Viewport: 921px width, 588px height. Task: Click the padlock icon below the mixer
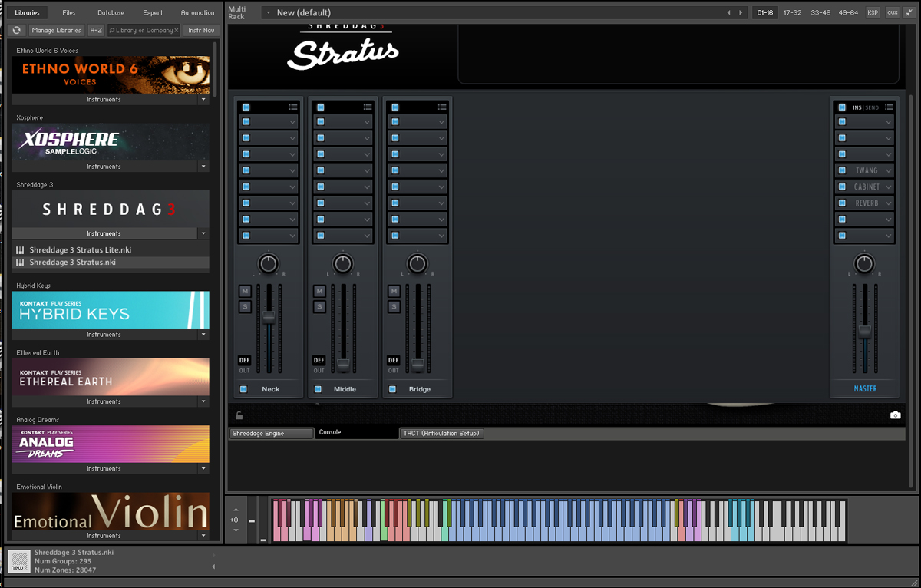point(239,415)
